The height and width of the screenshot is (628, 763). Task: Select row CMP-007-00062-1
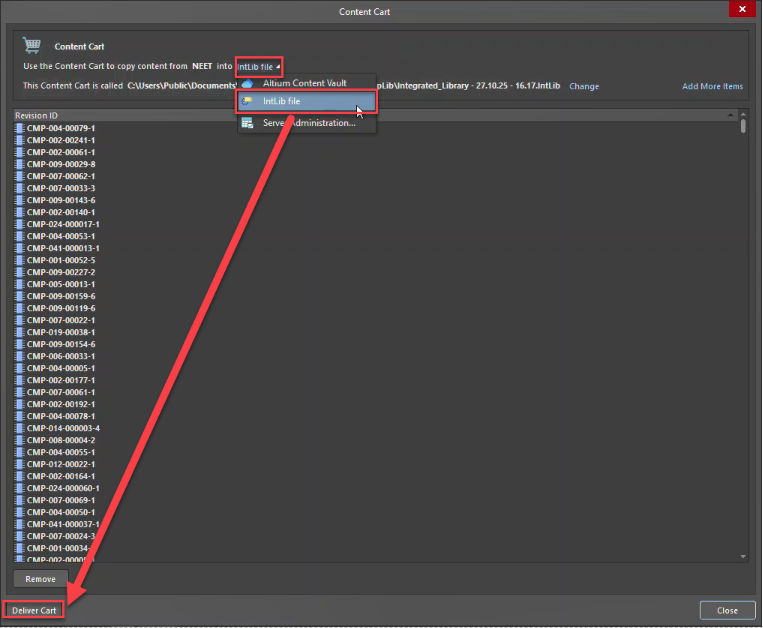[377, 176]
